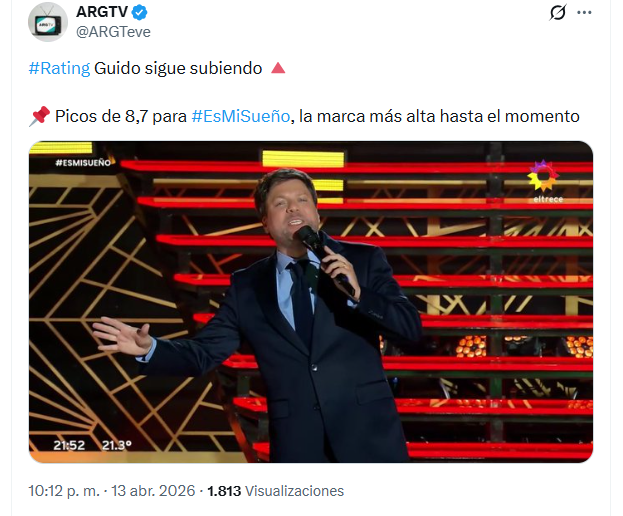The image size is (623, 516).
Task: Open the Grok slashed-circle icon
Action: [x=558, y=12]
